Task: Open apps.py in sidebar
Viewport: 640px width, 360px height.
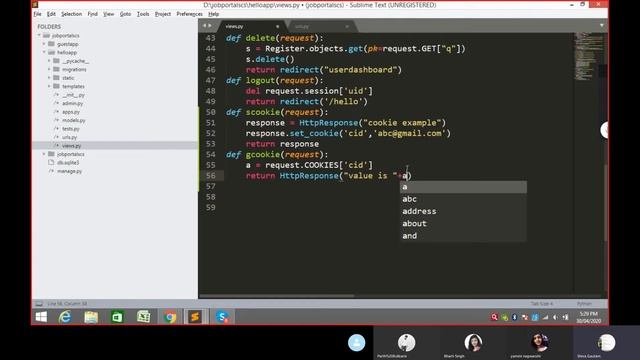Action: point(71,112)
